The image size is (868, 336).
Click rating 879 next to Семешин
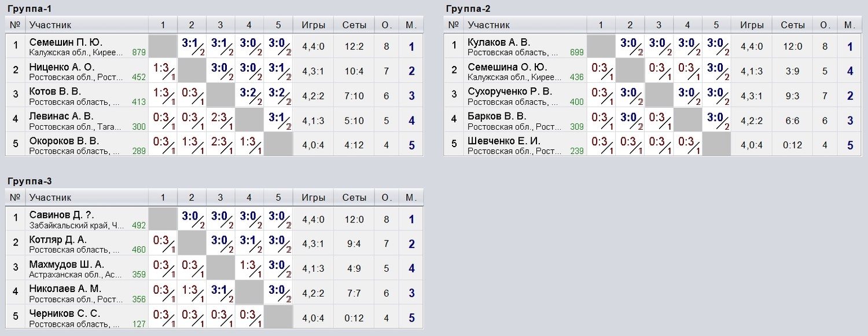pyautogui.click(x=139, y=53)
